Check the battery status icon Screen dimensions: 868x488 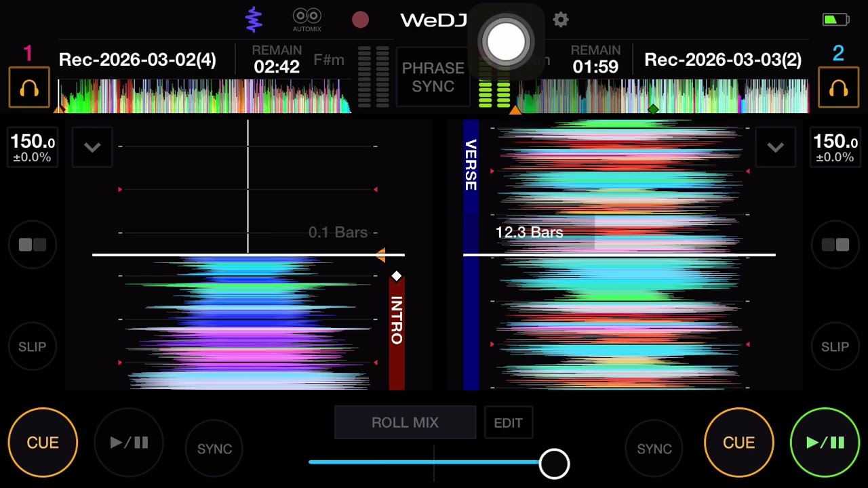pos(835,20)
